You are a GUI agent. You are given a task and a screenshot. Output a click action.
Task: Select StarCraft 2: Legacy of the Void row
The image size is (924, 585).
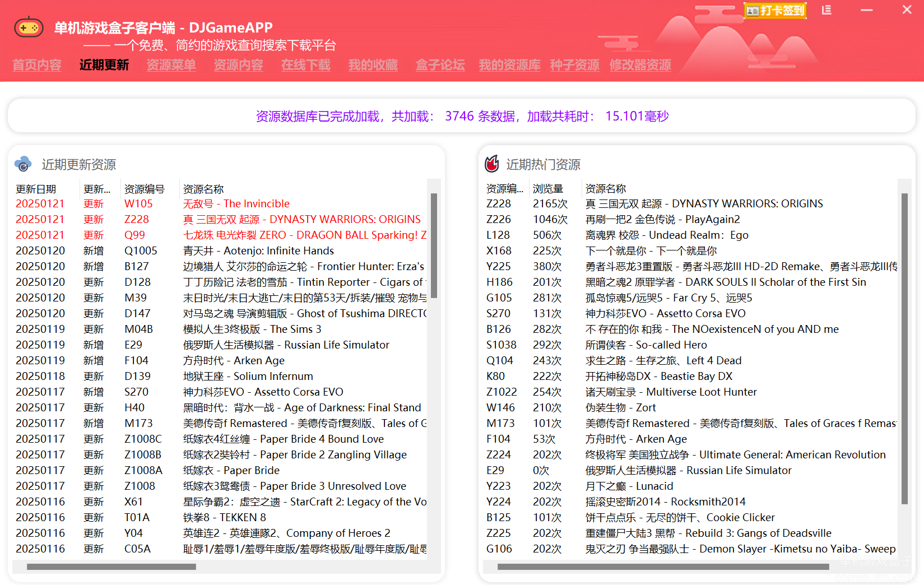click(x=220, y=502)
